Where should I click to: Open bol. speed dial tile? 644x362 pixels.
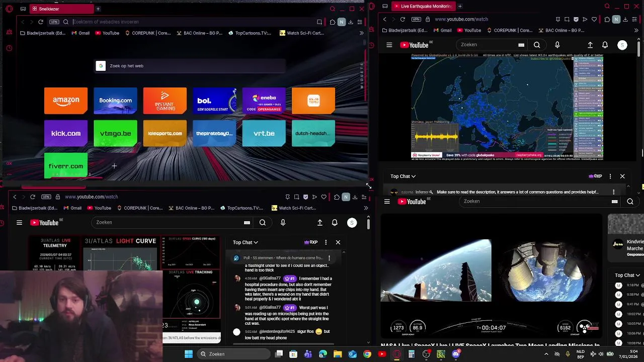pos(214,101)
